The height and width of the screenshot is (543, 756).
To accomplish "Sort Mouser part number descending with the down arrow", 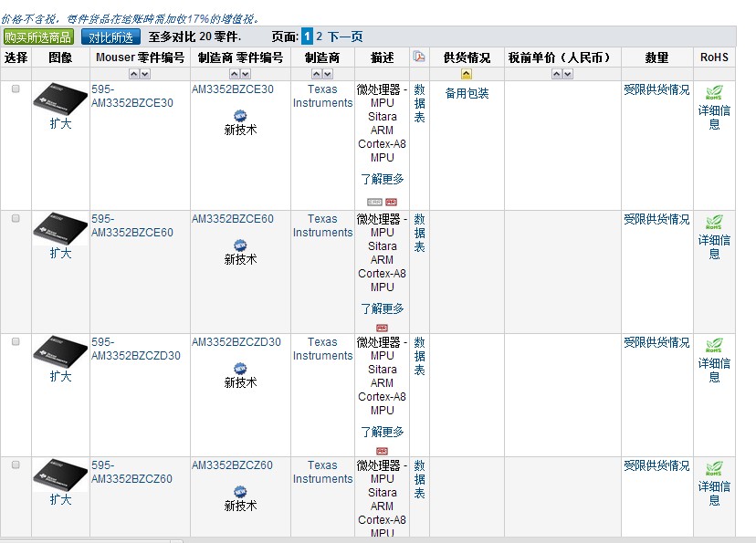I will (145, 74).
